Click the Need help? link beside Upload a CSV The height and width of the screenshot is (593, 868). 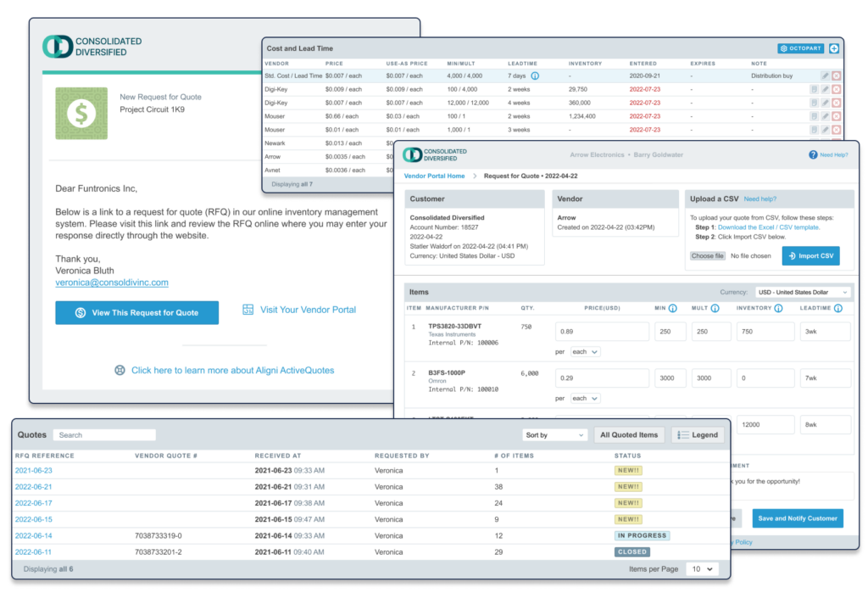pyautogui.click(x=760, y=199)
